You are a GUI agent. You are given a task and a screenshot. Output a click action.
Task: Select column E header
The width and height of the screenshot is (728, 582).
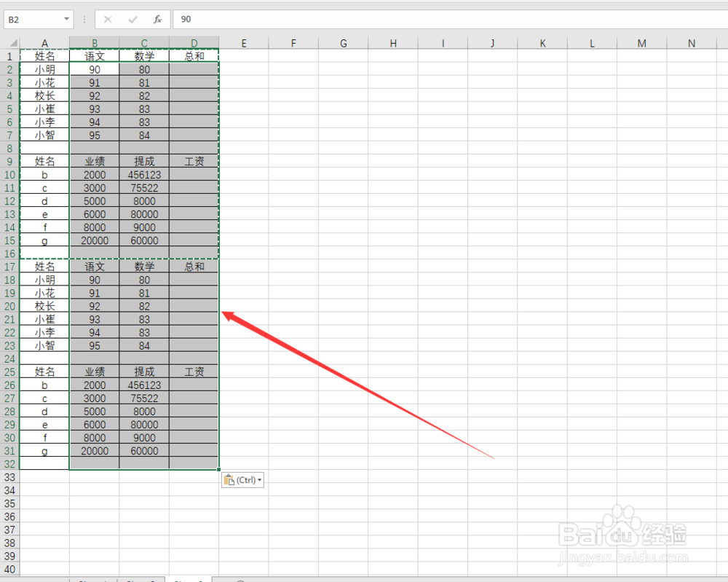244,43
